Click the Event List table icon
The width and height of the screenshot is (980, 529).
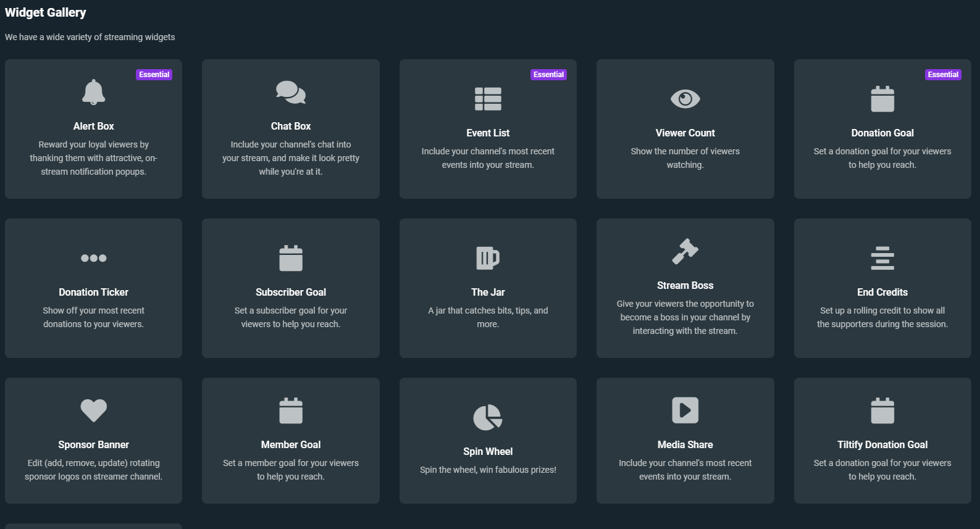pyautogui.click(x=488, y=99)
